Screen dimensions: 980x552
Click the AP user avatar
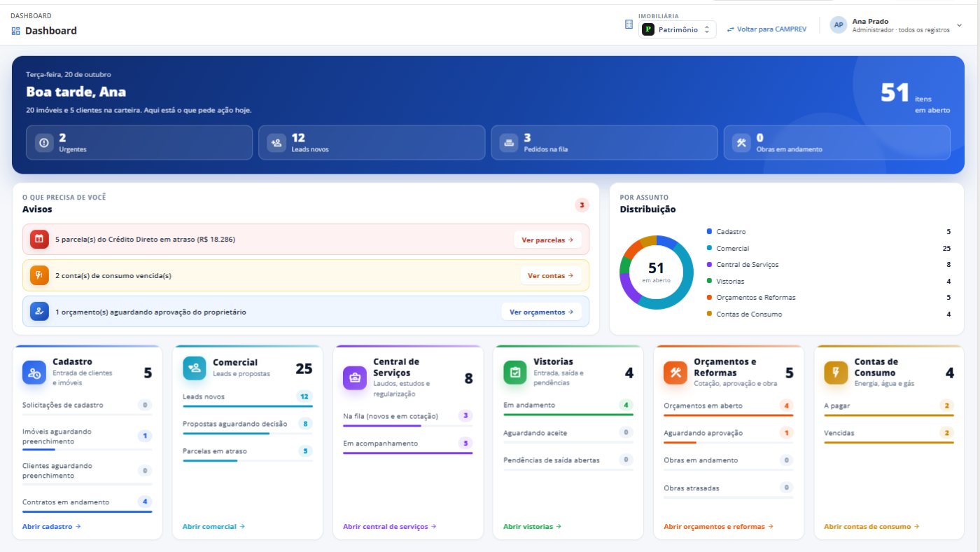coord(839,25)
